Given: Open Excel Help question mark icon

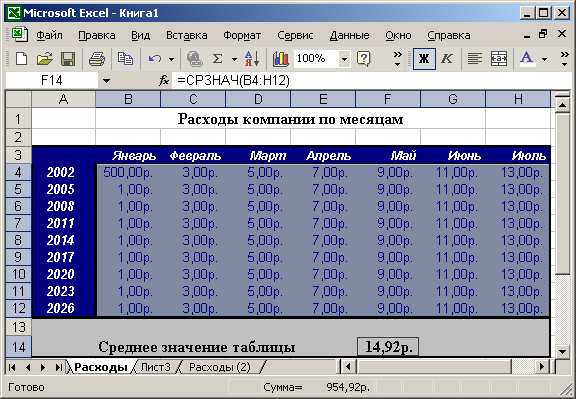Looking at the screenshot, I should coord(363,58).
